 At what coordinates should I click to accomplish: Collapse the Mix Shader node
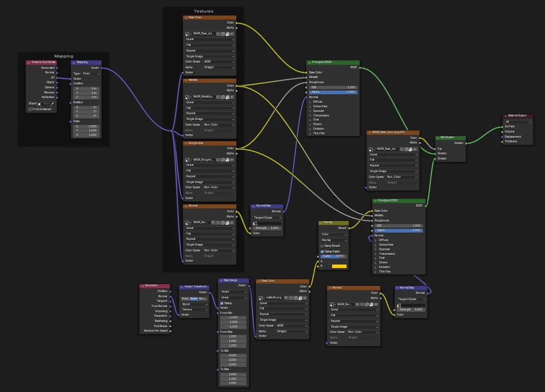(x=438, y=138)
